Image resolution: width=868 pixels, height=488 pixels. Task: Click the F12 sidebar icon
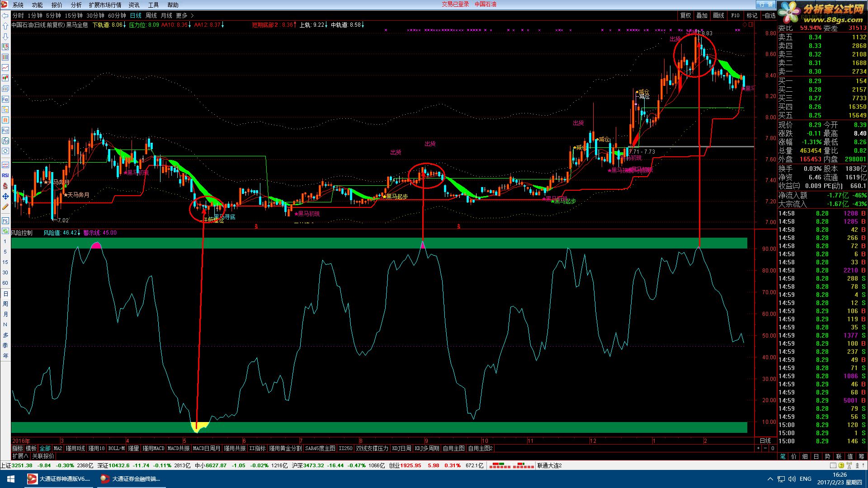click(x=5, y=130)
